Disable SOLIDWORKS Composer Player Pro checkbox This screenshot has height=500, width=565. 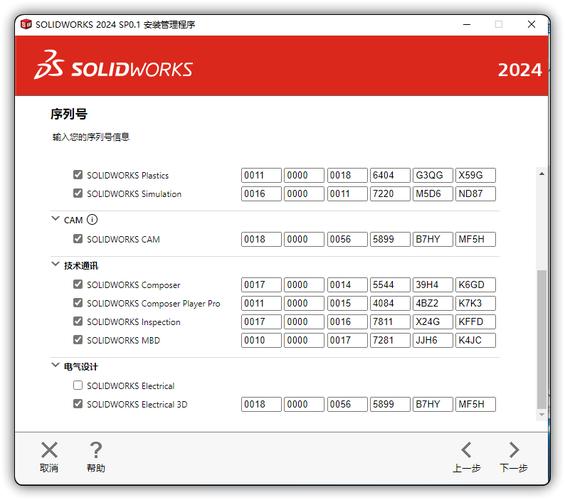(x=78, y=303)
